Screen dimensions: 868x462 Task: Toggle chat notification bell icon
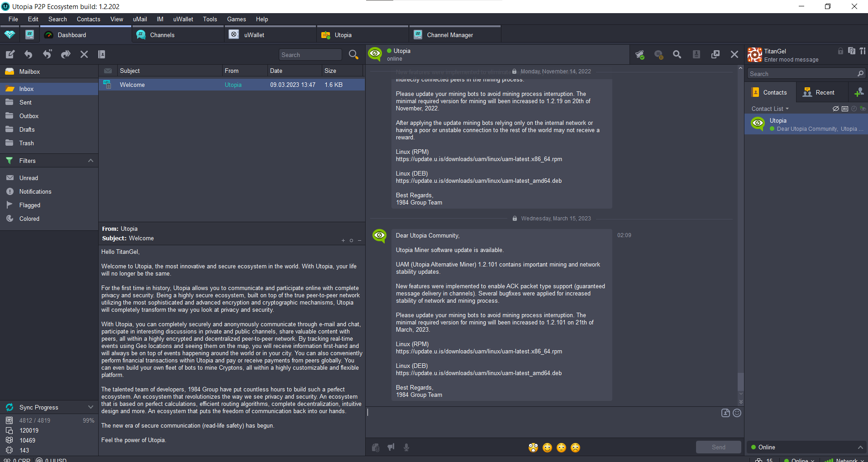pyautogui.click(x=639, y=54)
